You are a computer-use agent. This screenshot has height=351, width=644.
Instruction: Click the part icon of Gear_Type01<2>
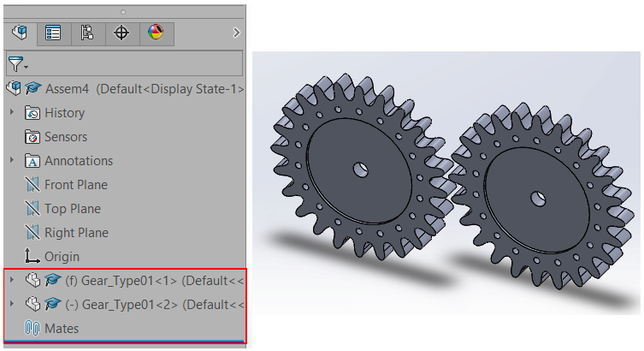[x=32, y=304]
